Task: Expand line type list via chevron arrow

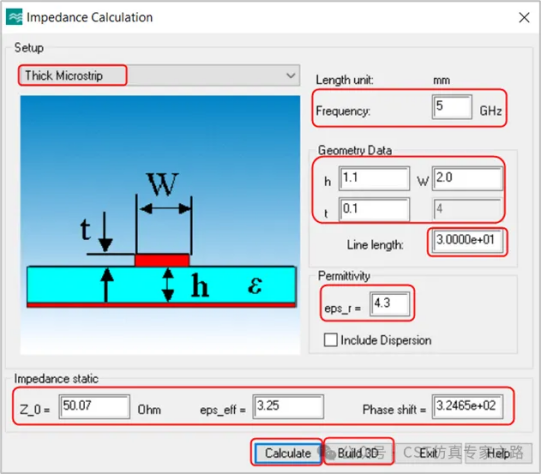Action: pyautogui.click(x=291, y=75)
